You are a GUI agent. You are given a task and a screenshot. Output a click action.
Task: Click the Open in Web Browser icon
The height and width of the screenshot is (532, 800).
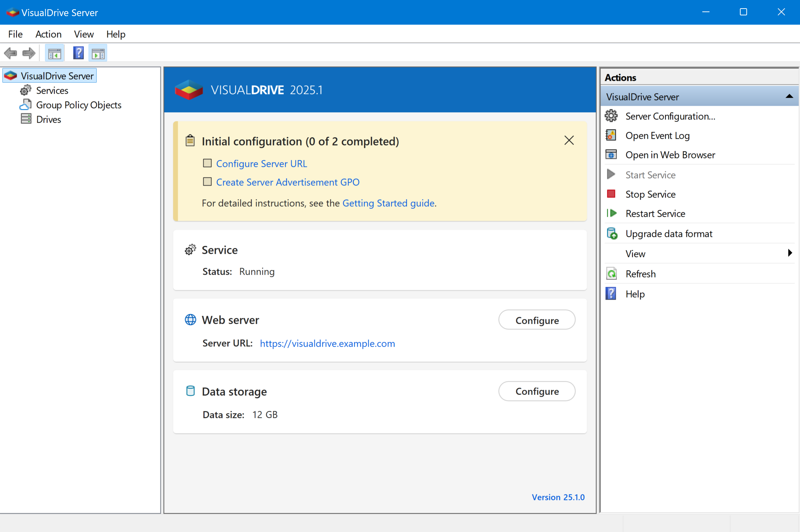click(611, 154)
